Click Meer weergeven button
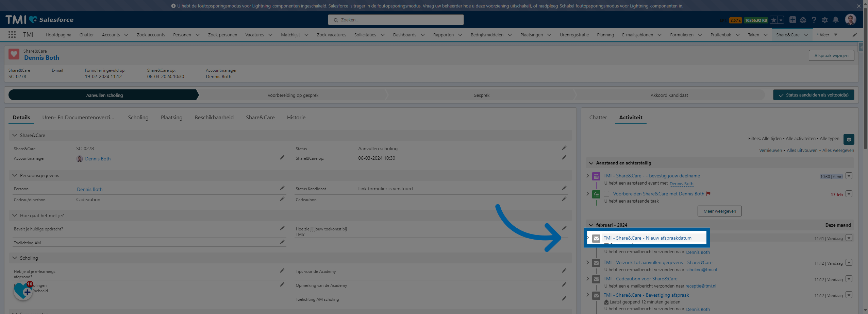Viewport: 868px width, 314px height. [x=720, y=211]
